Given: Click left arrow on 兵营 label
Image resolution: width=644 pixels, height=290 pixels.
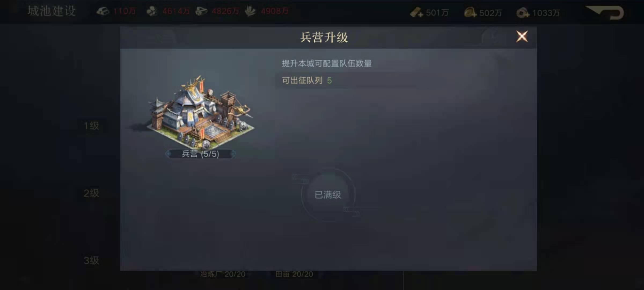Looking at the screenshot, I should (169, 154).
